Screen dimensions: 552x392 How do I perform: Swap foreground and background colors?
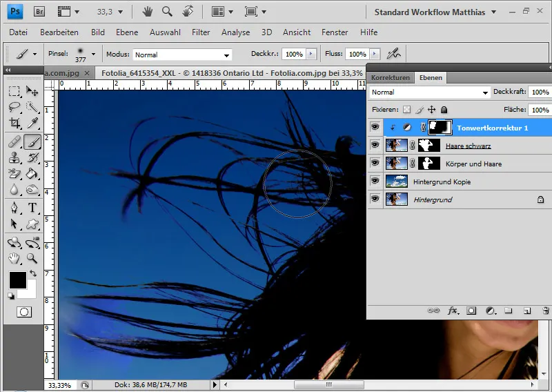[x=32, y=273]
